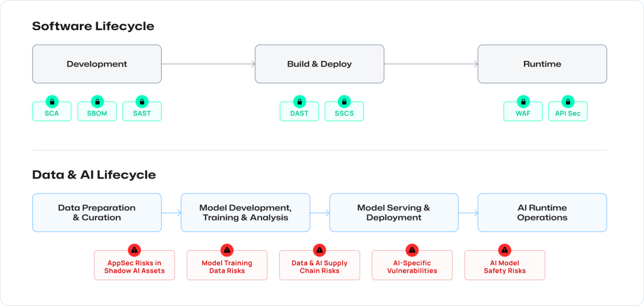Select the Build & Deploy stage box
Image resolution: width=644 pixels, height=306 pixels.
point(319,64)
